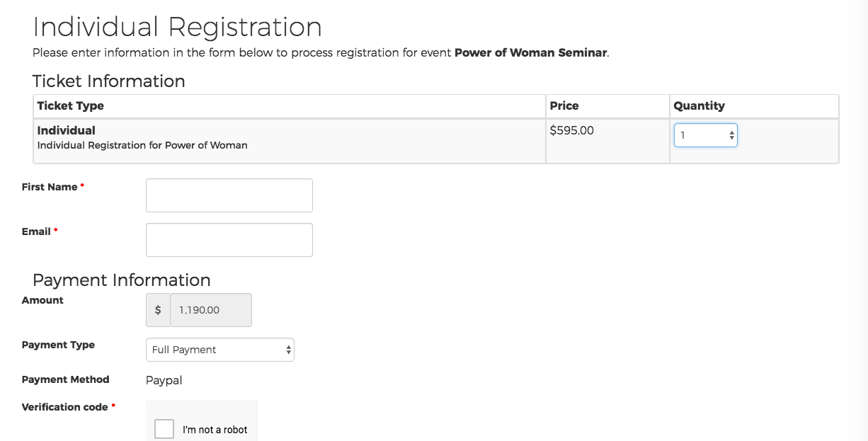Image resolution: width=868 pixels, height=441 pixels.
Task: Click the bold "Power of Woman Seminar" text
Action: coord(530,52)
